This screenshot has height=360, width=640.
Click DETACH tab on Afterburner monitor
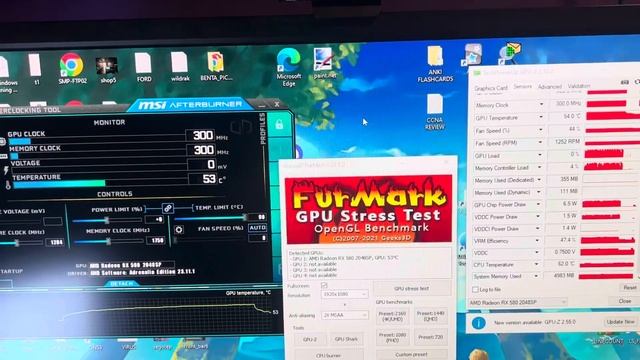click(121, 283)
